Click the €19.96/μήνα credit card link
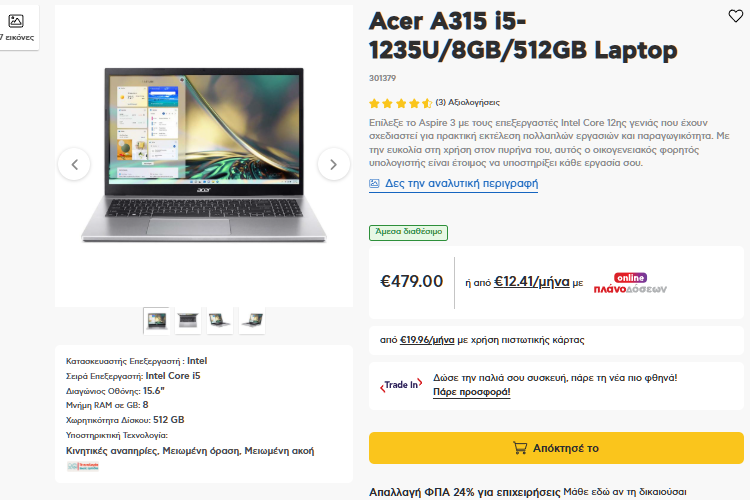 pos(427,340)
